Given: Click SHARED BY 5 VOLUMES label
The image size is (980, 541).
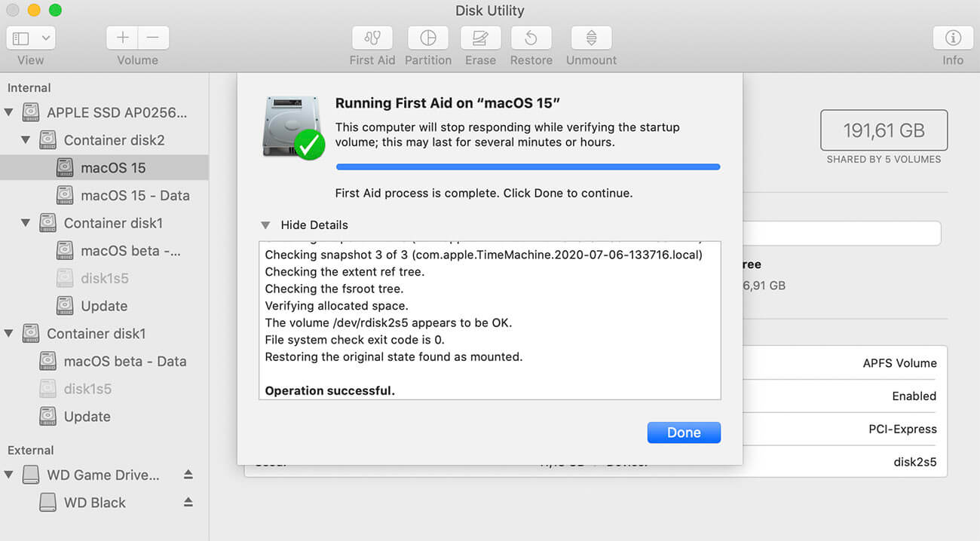Looking at the screenshot, I should pyautogui.click(x=884, y=160).
